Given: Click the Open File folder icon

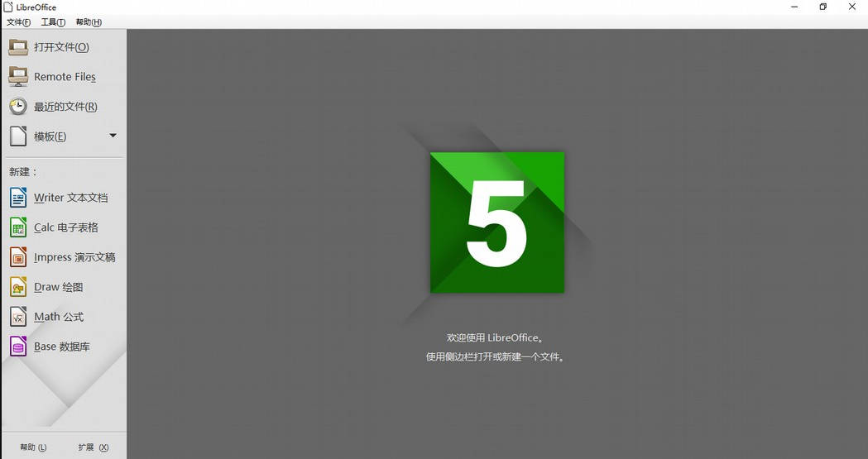Looking at the screenshot, I should click(x=18, y=47).
